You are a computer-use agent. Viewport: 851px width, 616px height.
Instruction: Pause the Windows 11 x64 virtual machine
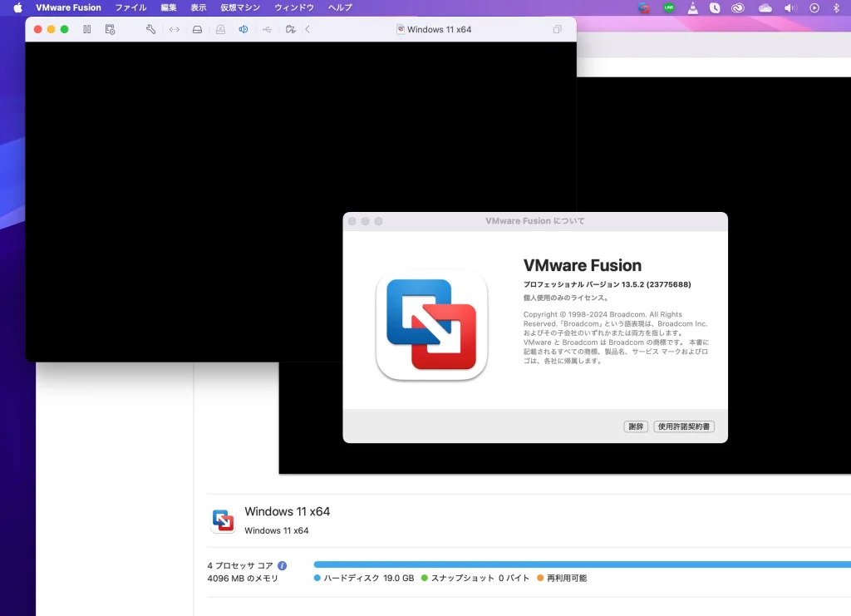coord(86,29)
